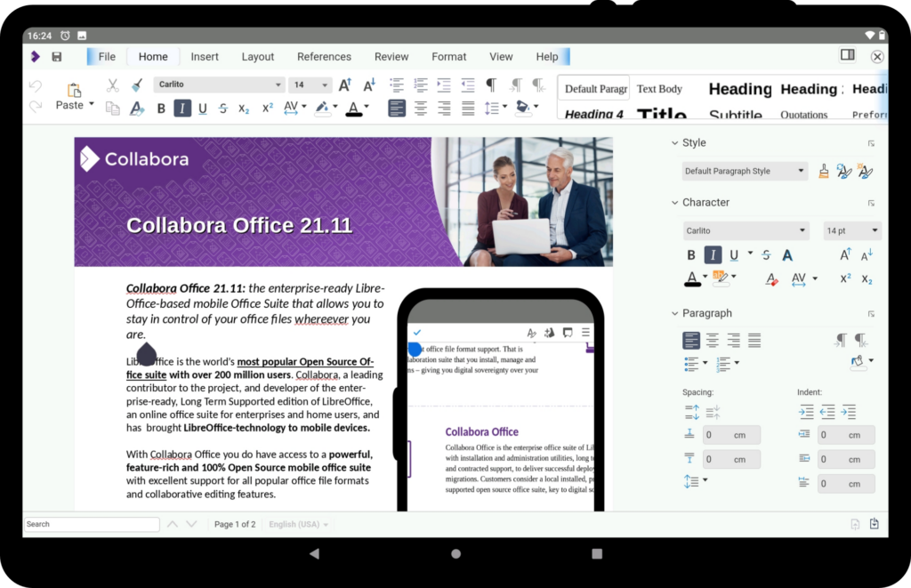Click the font color swatch in the toolbar

(353, 109)
